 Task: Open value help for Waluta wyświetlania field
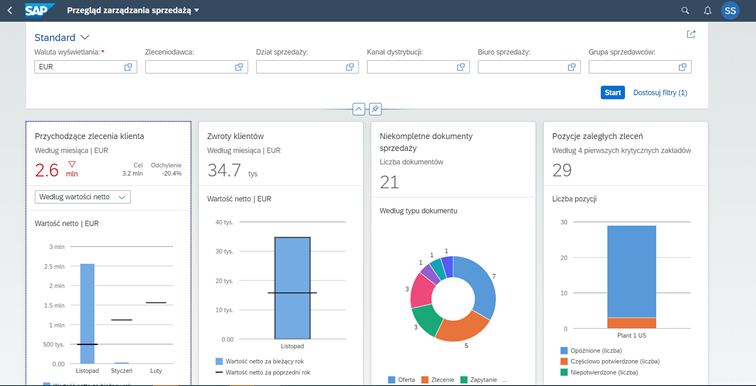pyautogui.click(x=128, y=67)
